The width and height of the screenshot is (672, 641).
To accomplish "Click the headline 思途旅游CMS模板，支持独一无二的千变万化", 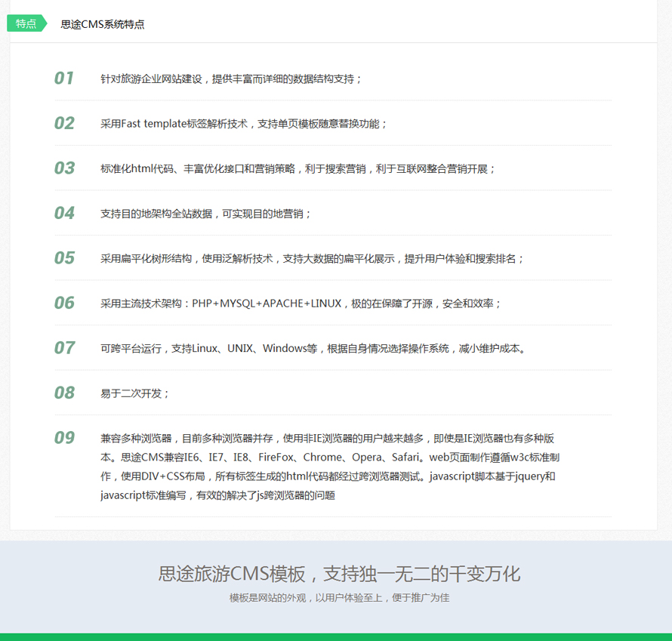I will click(340, 574).
